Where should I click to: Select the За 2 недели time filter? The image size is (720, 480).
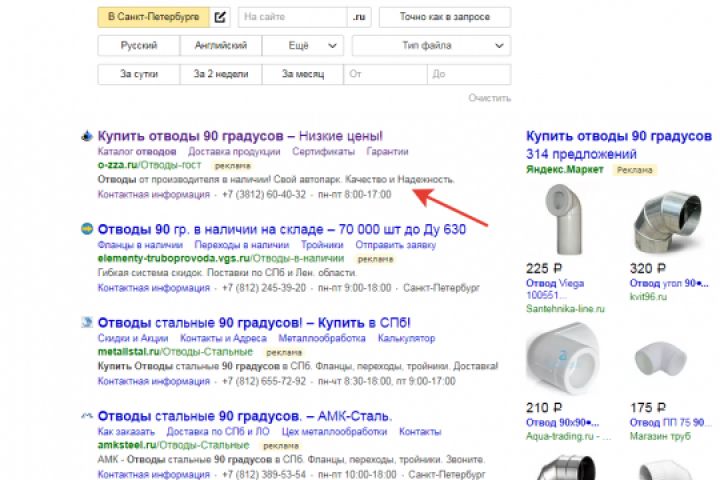(x=221, y=74)
